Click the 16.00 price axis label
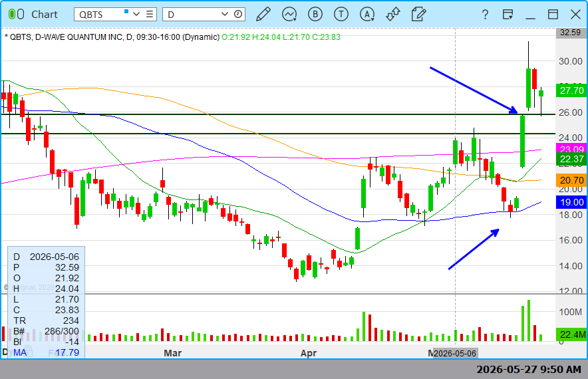Screen dimensions: 588x379 coord(571,240)
